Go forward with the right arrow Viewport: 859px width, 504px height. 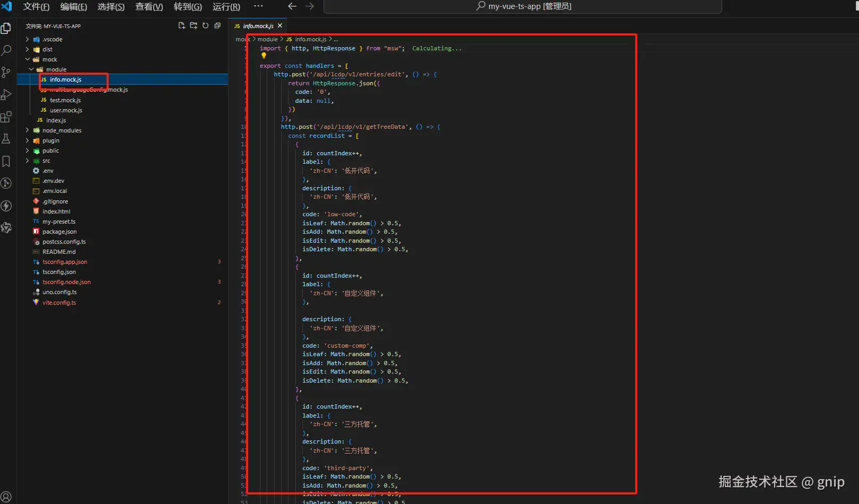click(x=310, y=6)
